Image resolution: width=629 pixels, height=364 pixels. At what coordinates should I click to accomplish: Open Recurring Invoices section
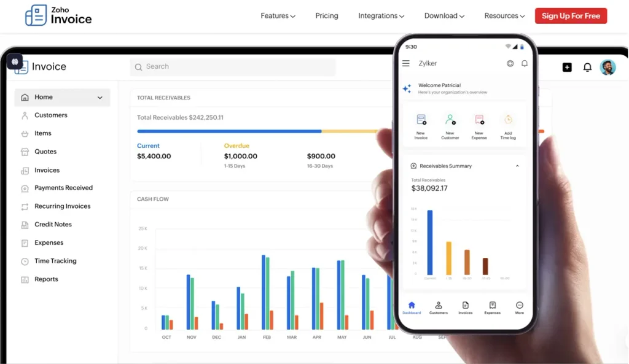pyautogui.click(x=63, y=206)
